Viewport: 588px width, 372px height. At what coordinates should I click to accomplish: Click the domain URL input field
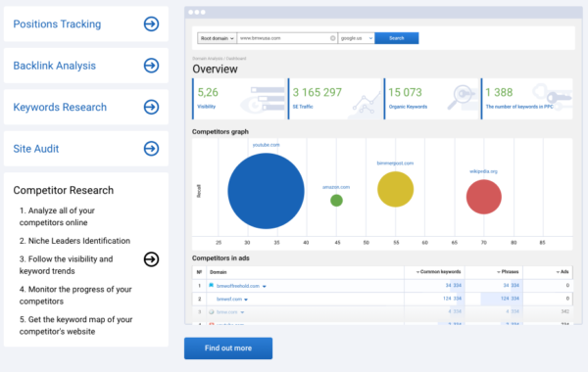click(x=287, y=38)
